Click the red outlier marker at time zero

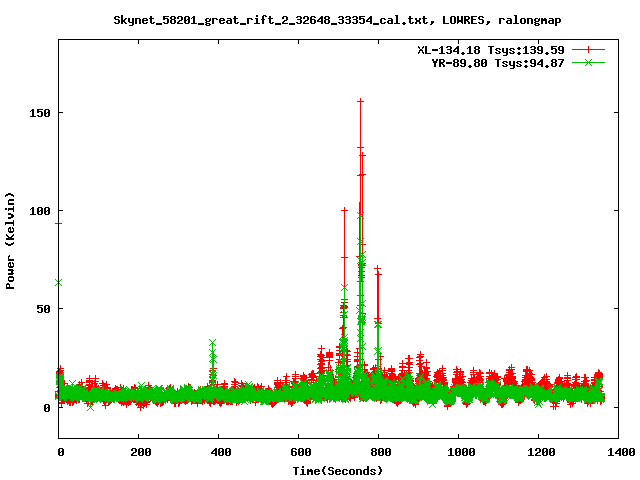[x=58, y=223]
